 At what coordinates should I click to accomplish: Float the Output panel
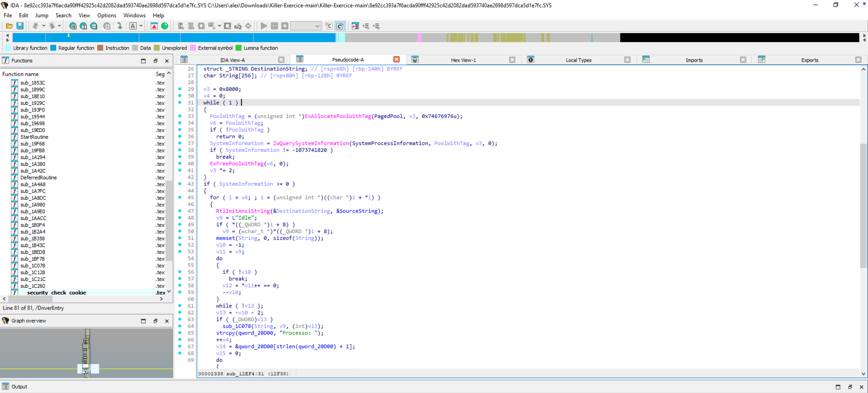[850, 387]
